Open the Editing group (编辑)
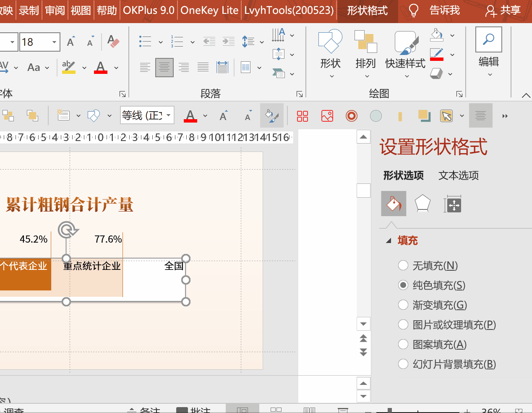The height and width of the screenshot is (413, 532). pos(489,52)
